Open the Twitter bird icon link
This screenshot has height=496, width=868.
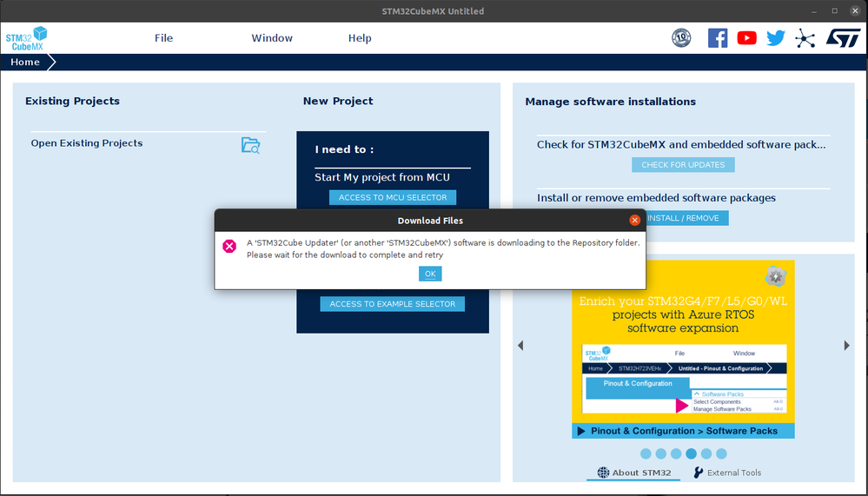[776, 37]
